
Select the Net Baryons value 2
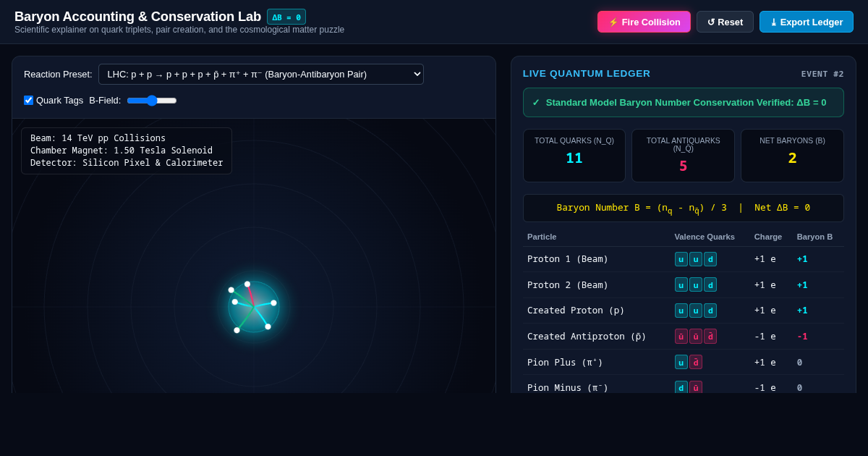point(792,158)
